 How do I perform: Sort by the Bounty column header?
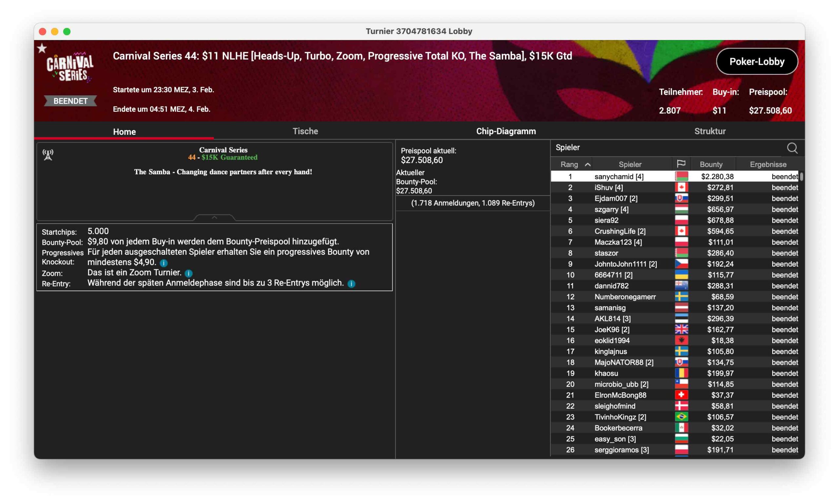(711, 164)
